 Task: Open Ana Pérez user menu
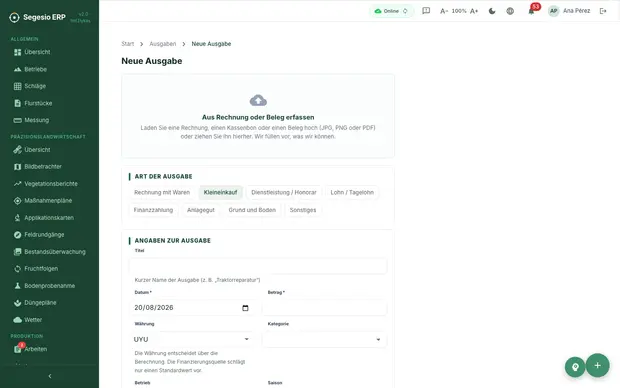click(x=569, y=11)
